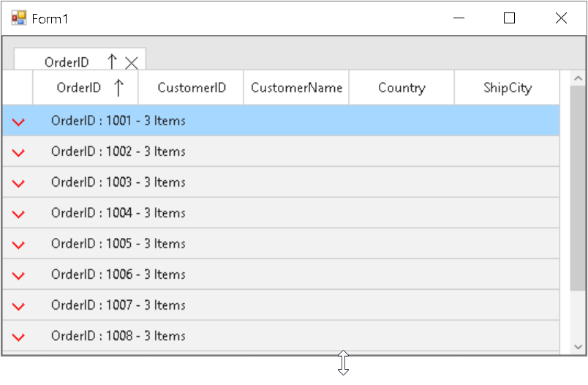The image size is (588, 385).
Task: Select the 'OrderID : 1006 - 3 Items' row
Action: tap(281, 274)
